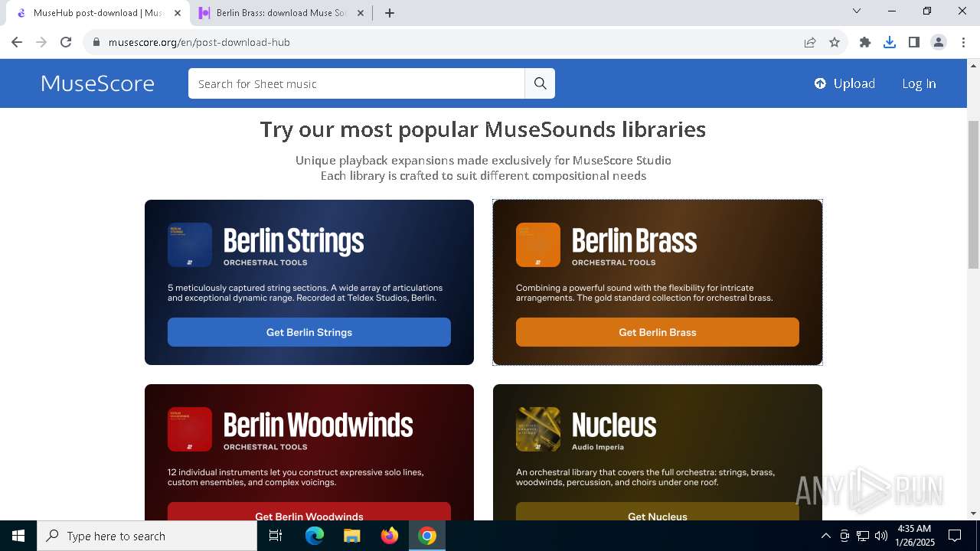980x551 pixels.
Task: Click the magnifier search button
Action: coord(540,83)
